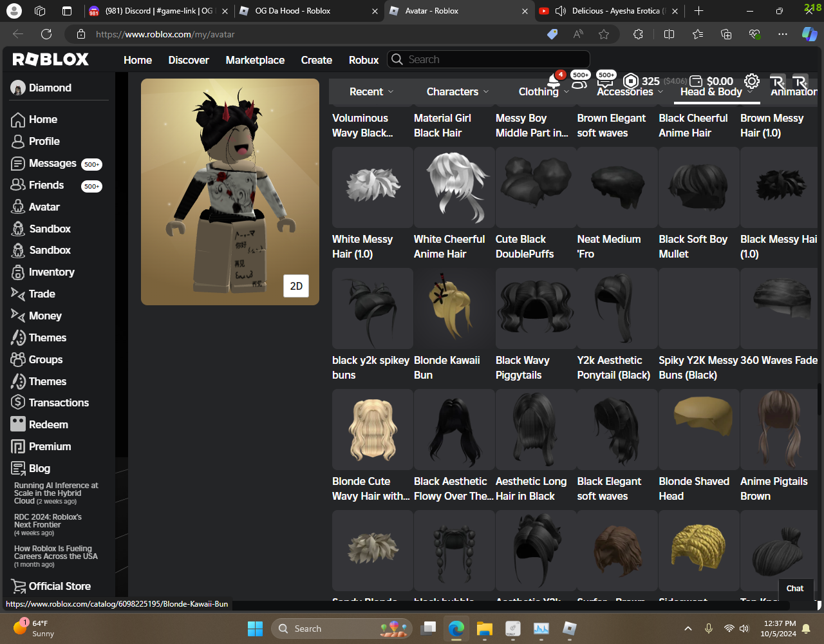The width and height of the screenshot is (824, 644).
Task: Open browser extensions icon
Action: 638,34
